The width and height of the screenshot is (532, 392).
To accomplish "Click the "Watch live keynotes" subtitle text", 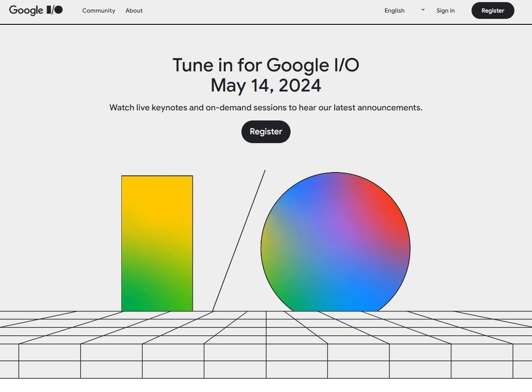I will tap(266, 107).
